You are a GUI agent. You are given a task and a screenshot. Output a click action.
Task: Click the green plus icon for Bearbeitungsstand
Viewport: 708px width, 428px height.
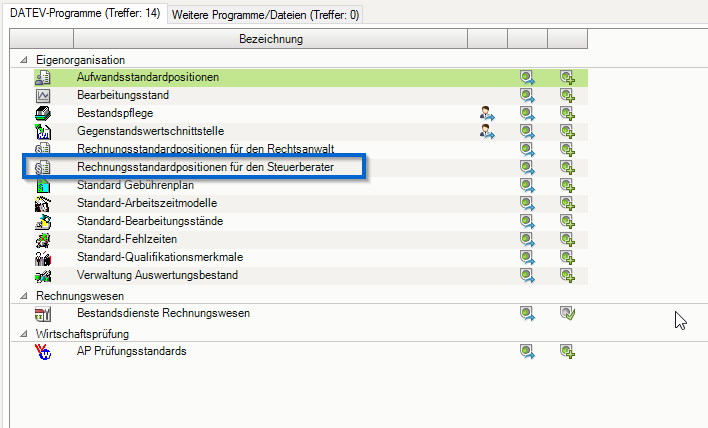(567, 96)
